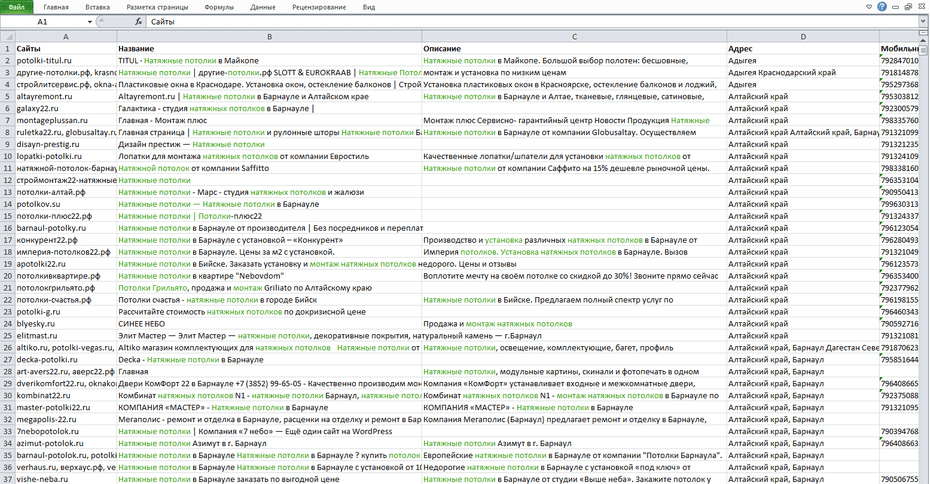This screenshot has height=484, width=930.
Task: Switch to the Главная tab
Action: tap(56, 7)
